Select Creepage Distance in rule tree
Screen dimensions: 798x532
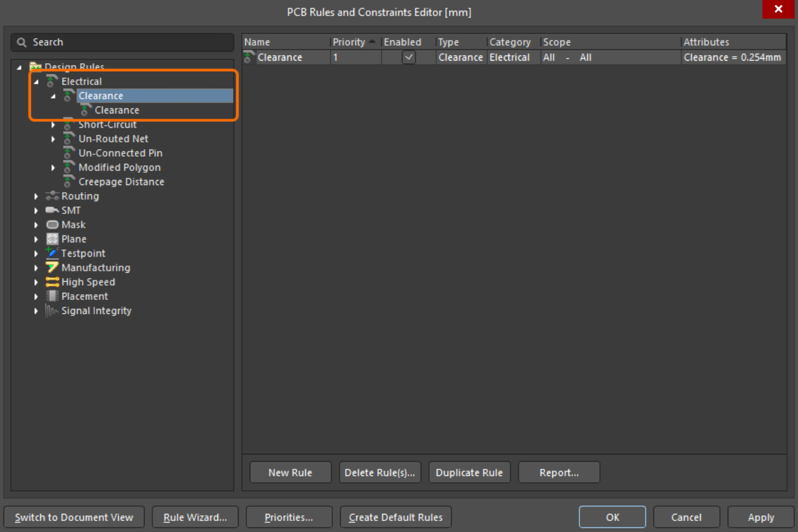[121, 182]
